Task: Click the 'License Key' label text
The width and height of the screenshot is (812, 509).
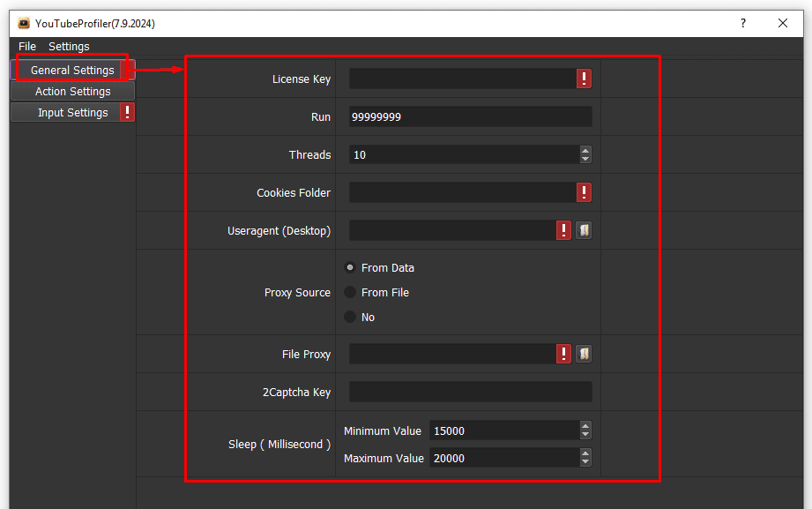Action: [x=302, y=79]
